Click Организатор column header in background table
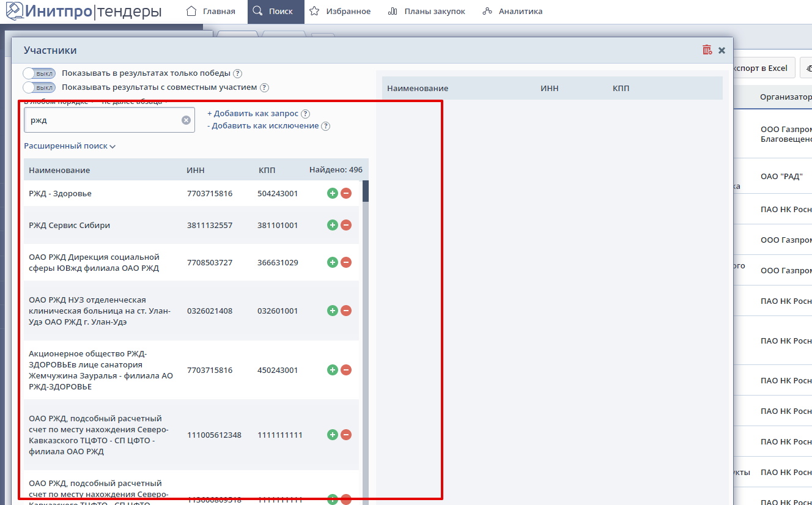The width and height of the screenshot is (812, 505). (786, 97)
